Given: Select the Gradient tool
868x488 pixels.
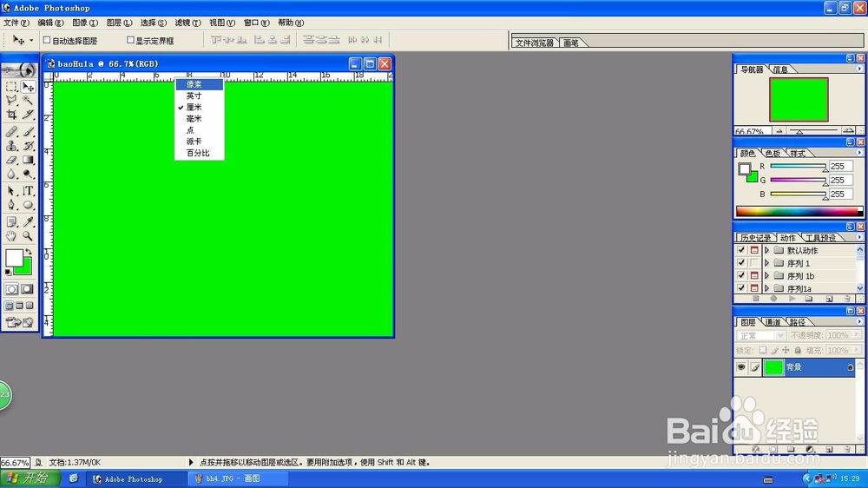Looking at the screenshot, I should coord(28,160).
